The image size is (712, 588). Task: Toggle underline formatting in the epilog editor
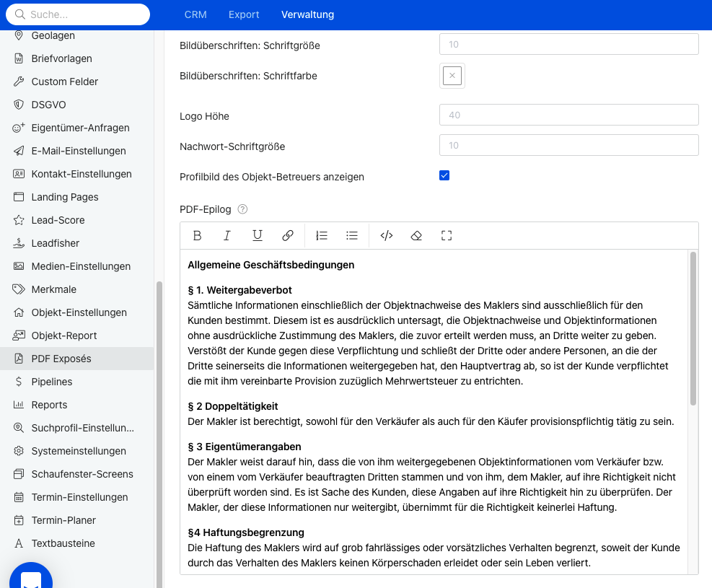click(258, 236)
